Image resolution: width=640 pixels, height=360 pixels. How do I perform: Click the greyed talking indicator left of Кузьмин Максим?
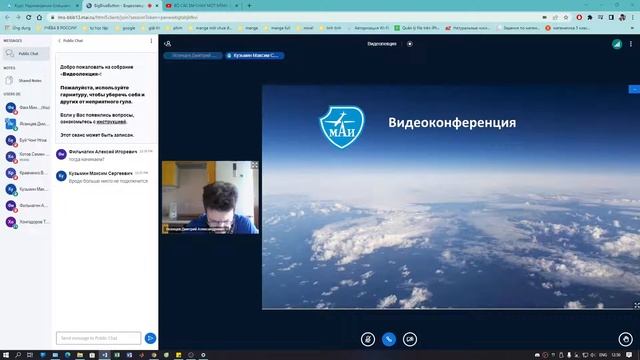pyautogui.click(x=193, y=56)
